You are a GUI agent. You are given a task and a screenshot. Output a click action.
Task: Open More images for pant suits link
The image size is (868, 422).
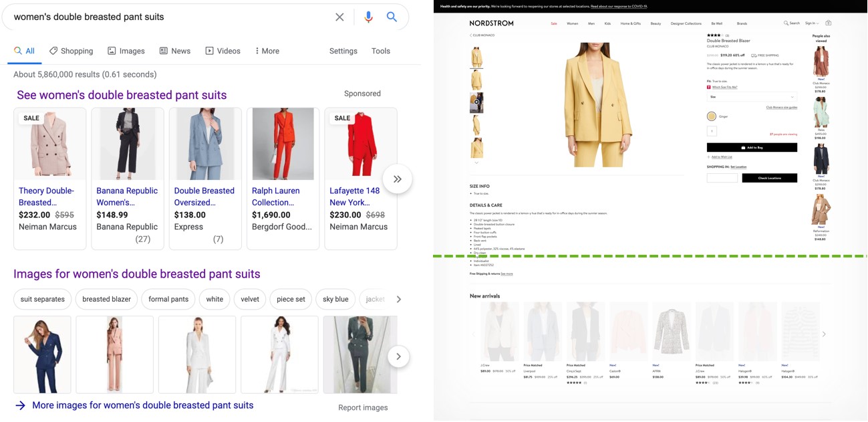point(134,405)
